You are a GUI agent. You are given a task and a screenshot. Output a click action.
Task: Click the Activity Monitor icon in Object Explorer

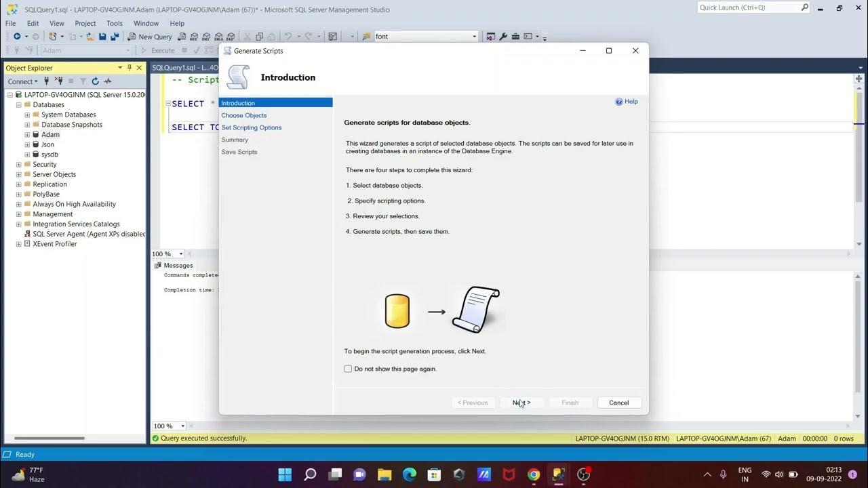pyautogui.click(x=107, y=81)
